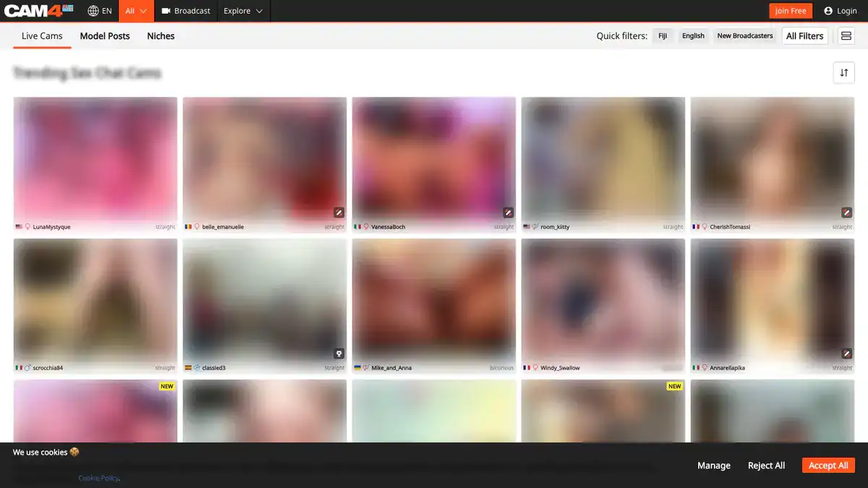The image size is (868, 488).
Task: Open the All Filters panel
Action: (805, 35)
